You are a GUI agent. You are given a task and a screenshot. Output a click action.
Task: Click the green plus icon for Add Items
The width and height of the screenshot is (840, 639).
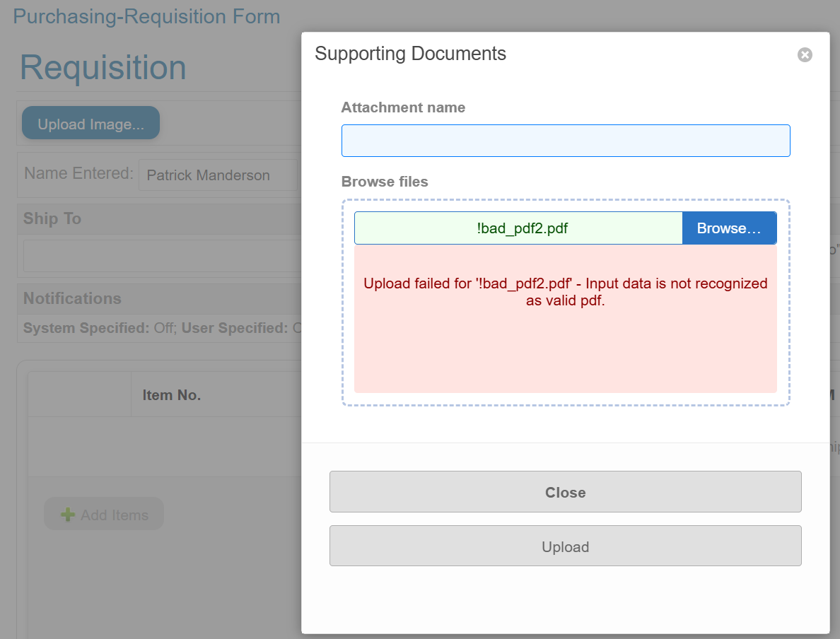click(x=68, y=515)
